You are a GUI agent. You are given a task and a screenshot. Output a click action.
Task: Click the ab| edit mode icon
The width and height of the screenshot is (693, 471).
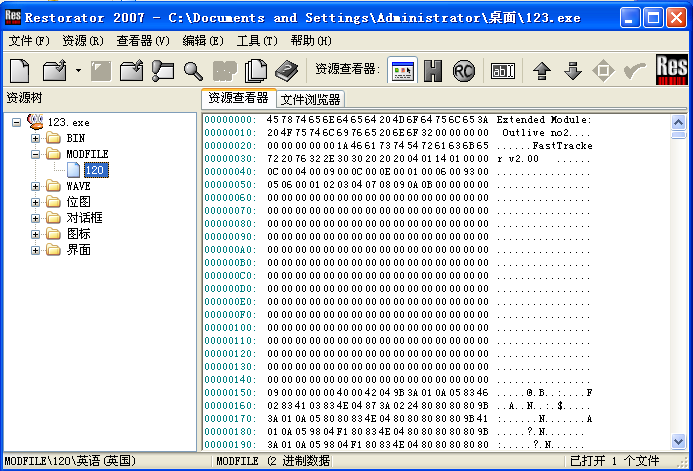pos(503,71)
